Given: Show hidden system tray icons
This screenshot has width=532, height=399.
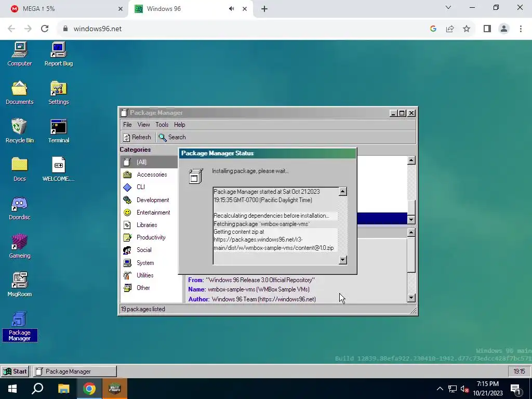Looking at the screenshot, I should pos(440,389).
